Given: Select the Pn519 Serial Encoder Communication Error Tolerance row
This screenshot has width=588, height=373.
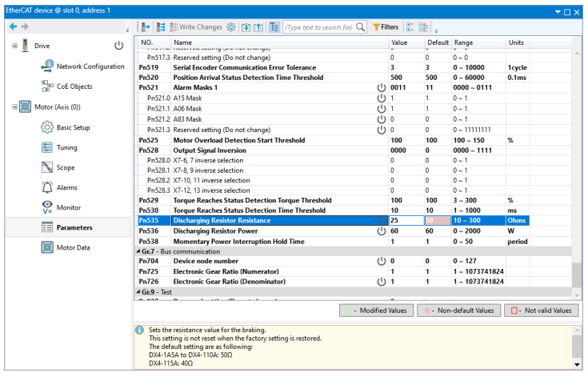Looking at the screenshot, I should point(334,67).
